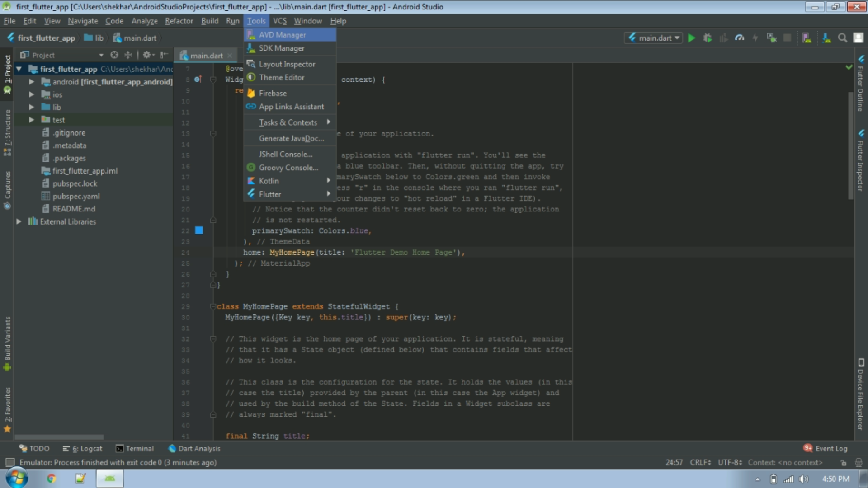Profile the app using the gauge icon
The height and width of the screenshot is (488, 868).
tap(740, 38)
